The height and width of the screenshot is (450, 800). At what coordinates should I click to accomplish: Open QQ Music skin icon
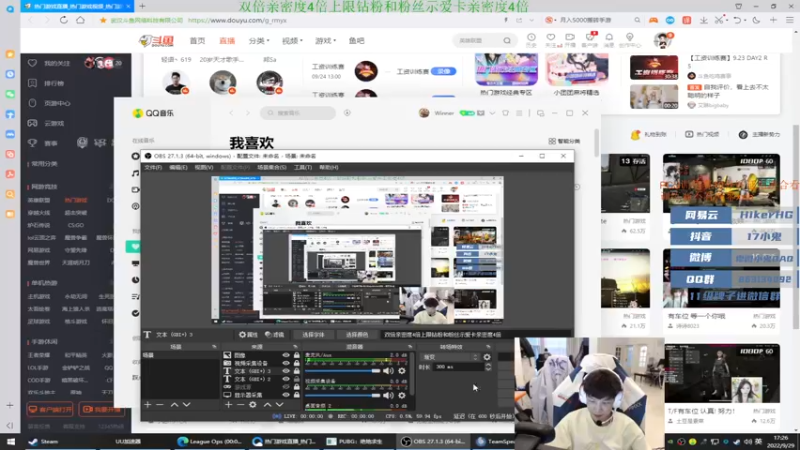tap(505, 113)
